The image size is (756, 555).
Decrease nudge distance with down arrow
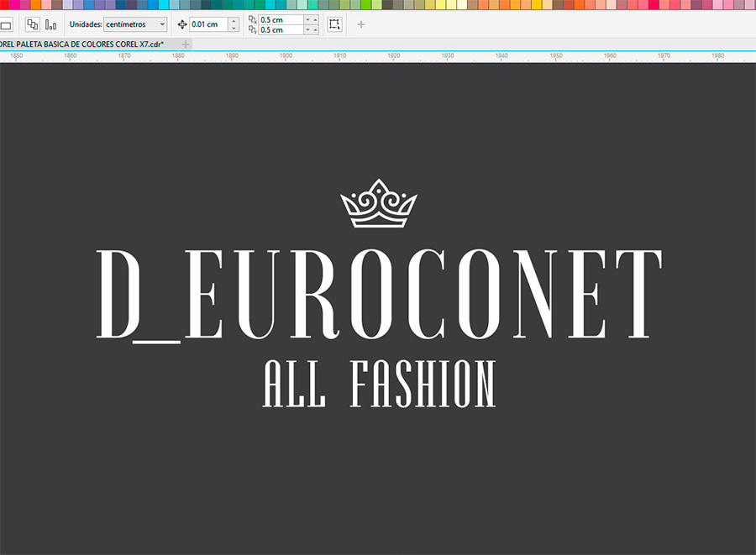234,28
